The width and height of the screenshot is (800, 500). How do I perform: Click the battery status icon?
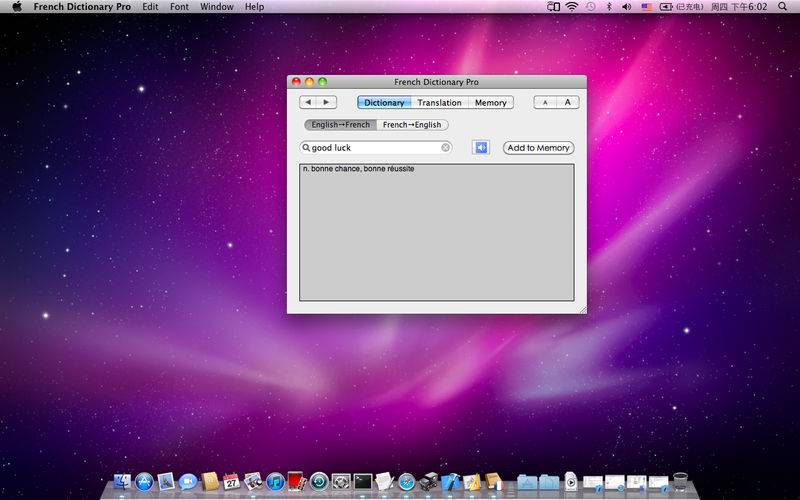666,7
